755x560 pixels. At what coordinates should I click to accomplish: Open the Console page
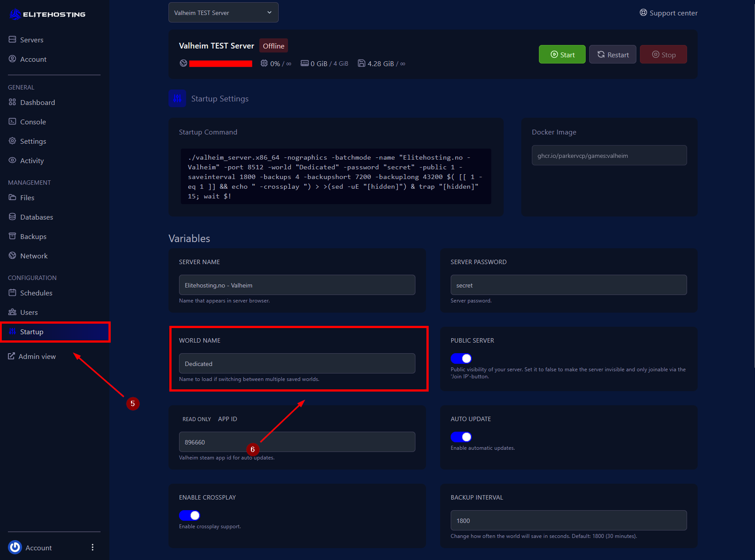coord(33,122)
